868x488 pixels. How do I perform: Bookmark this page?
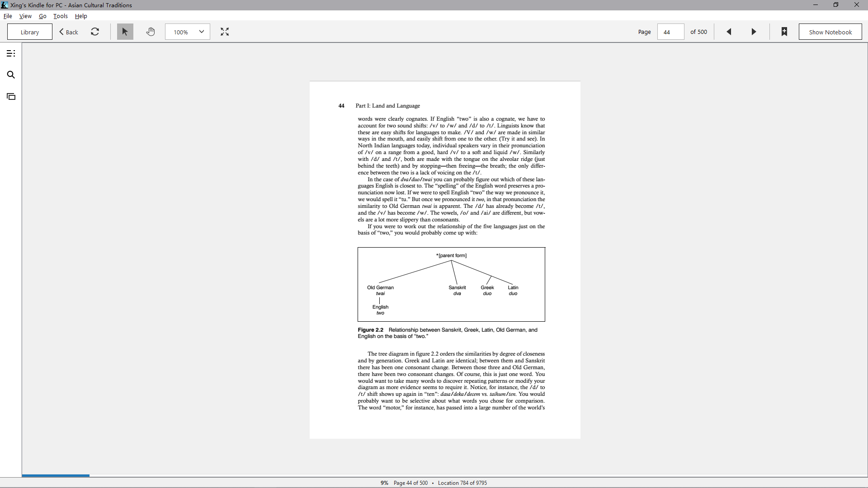click(784, 32)
